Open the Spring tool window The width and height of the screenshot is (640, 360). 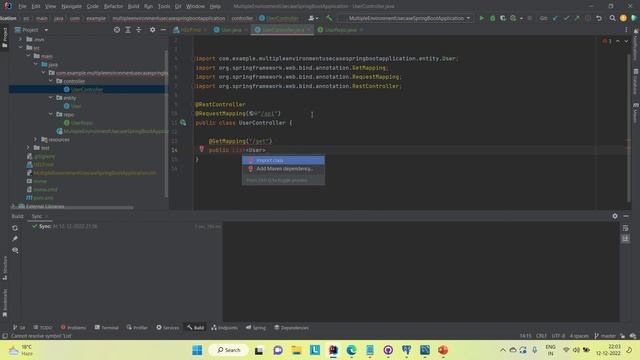[256, 327]
